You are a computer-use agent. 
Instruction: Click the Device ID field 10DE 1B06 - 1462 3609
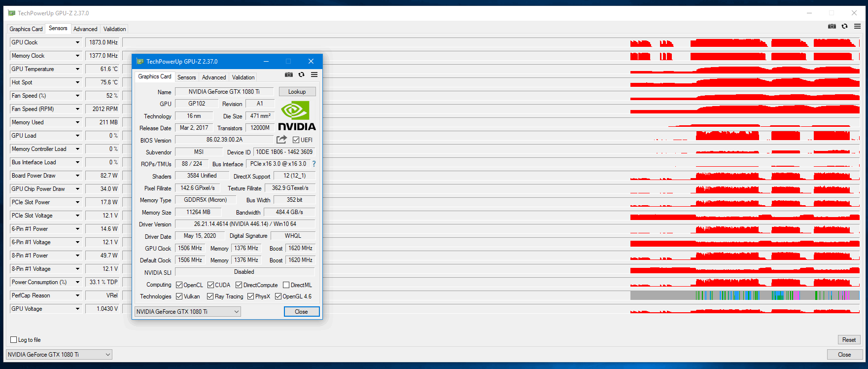(x=284, y=152)
